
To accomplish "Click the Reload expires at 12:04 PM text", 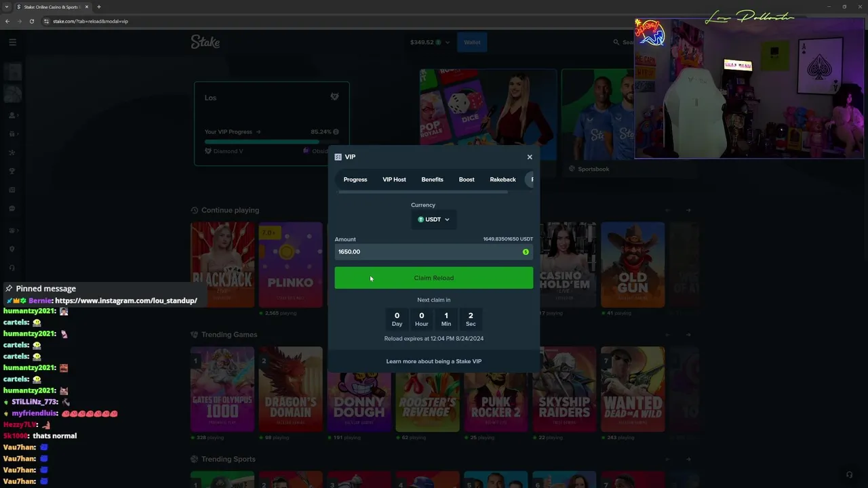I will point(434,338).
